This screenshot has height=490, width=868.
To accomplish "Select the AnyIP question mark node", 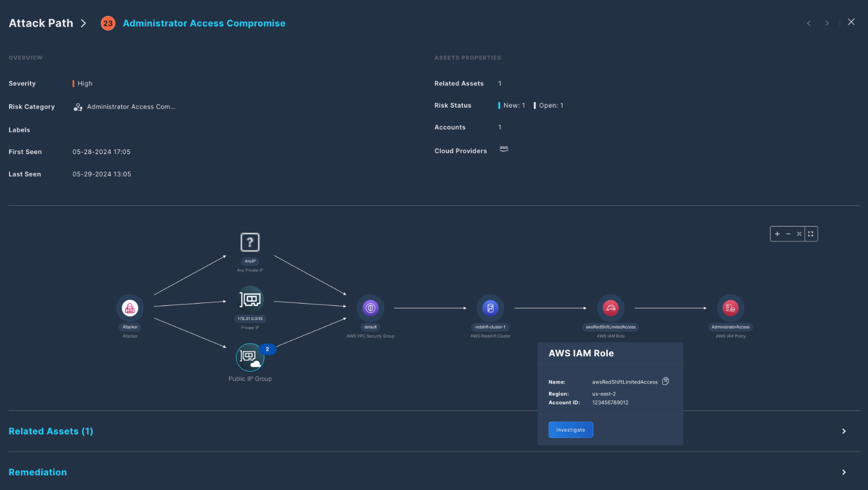I will click(x=250, y=242).
